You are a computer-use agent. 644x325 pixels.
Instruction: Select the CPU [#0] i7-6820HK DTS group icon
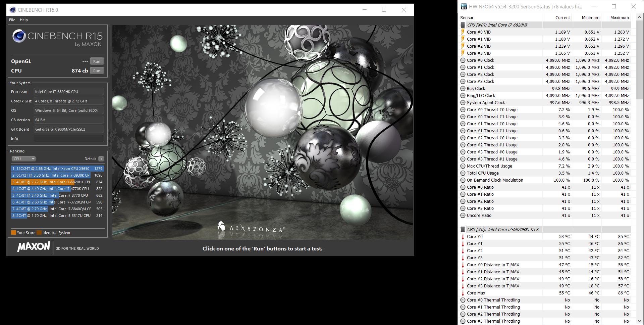tap(463, 229)
